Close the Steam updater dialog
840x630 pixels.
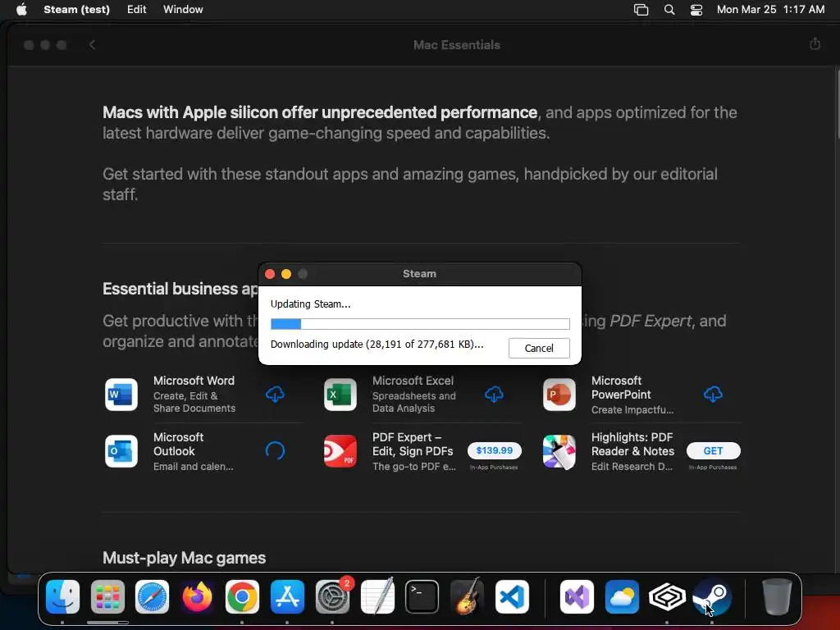pos(270,274)
